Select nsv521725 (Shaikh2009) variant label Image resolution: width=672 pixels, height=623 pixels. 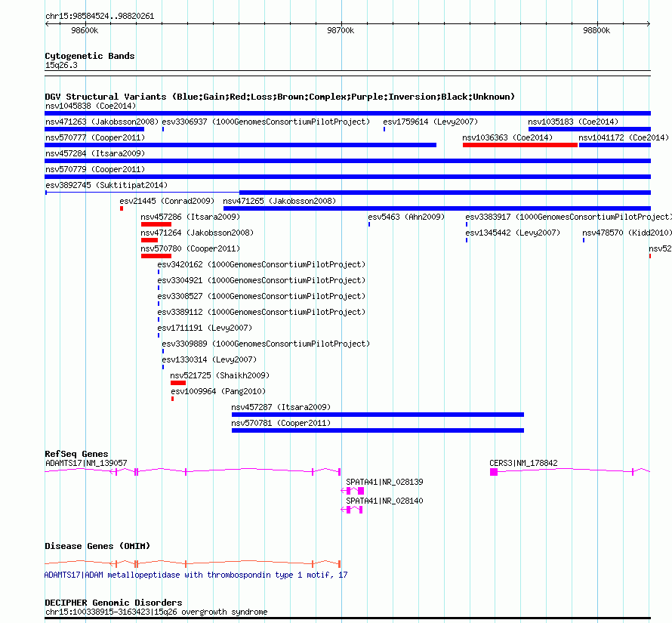(220, 375)
